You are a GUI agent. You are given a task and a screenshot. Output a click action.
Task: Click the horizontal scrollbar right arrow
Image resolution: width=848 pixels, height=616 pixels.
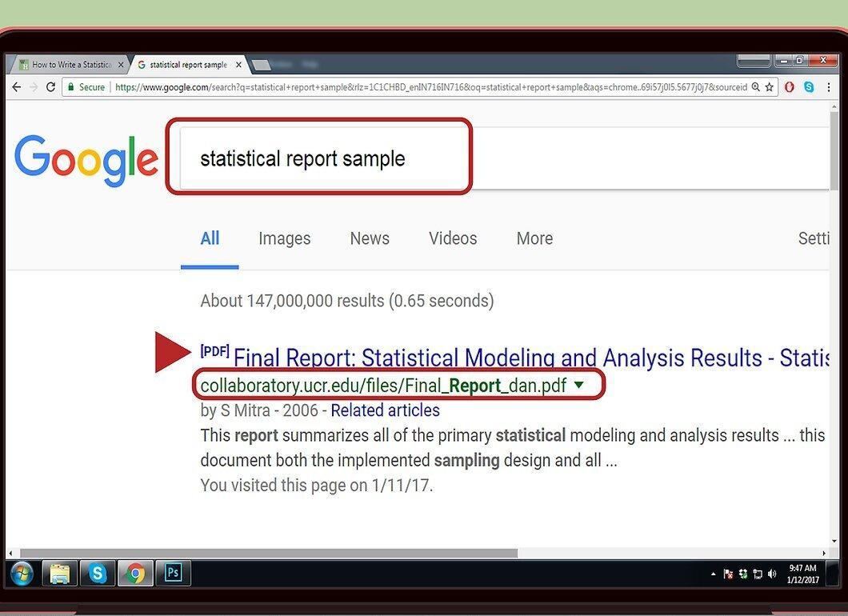tap(824, 554)
